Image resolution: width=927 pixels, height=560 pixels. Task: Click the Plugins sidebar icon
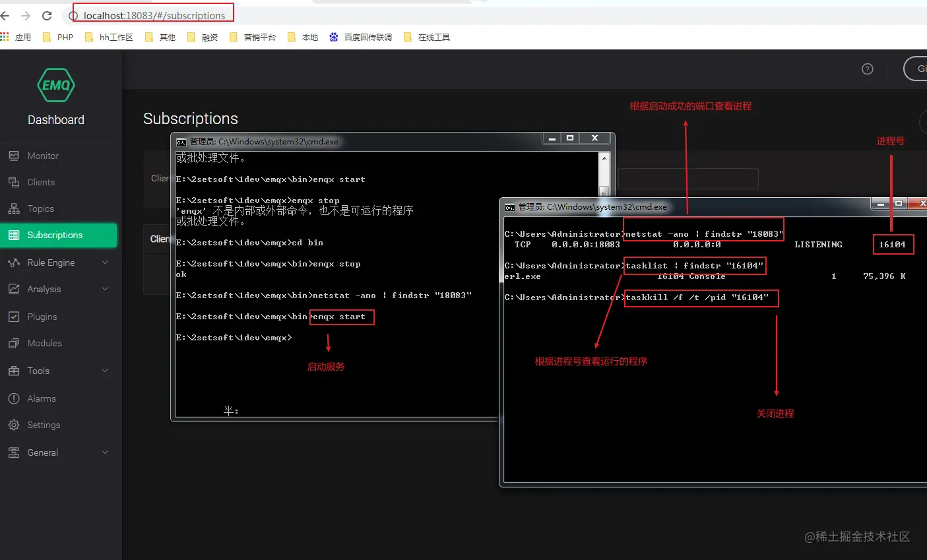point(14,317)
